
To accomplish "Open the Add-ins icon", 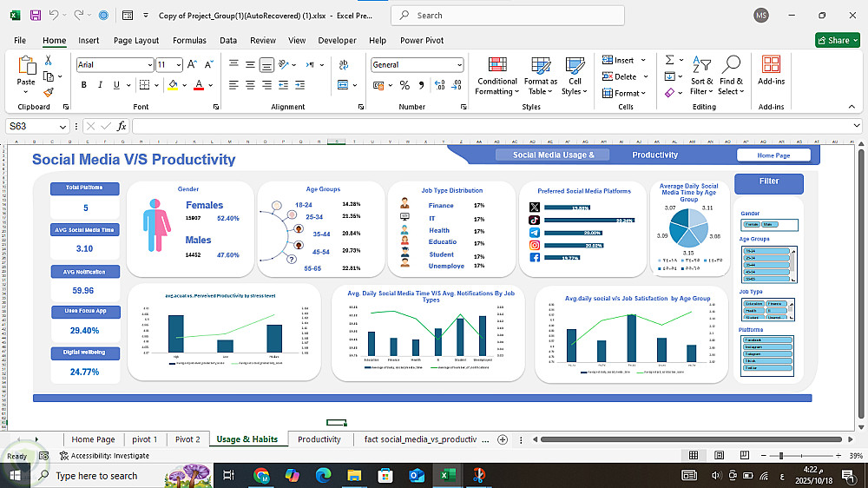I will 771,70.
